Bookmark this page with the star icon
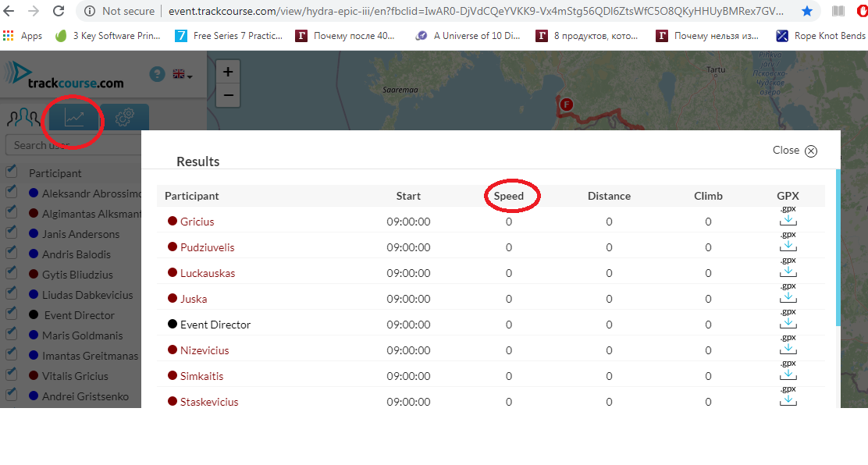Viewport: 868px width, 465px height. pyautogui.click(x=807, y=11)
